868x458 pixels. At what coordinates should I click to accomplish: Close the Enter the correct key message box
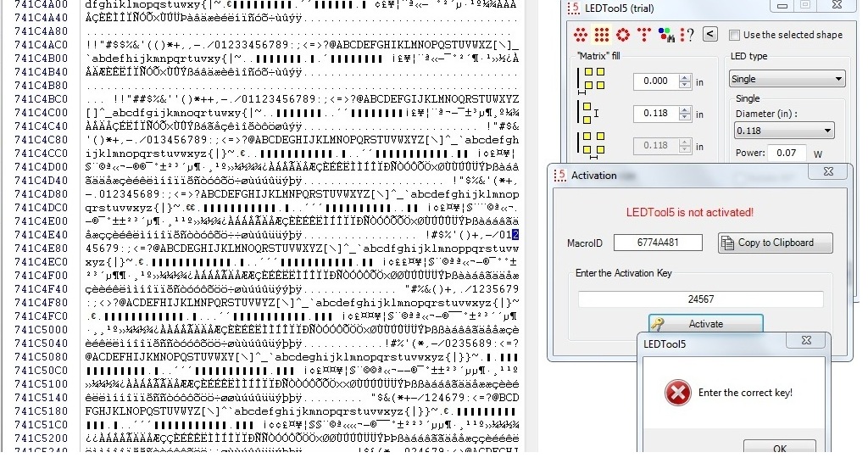(x=807, y=340)
